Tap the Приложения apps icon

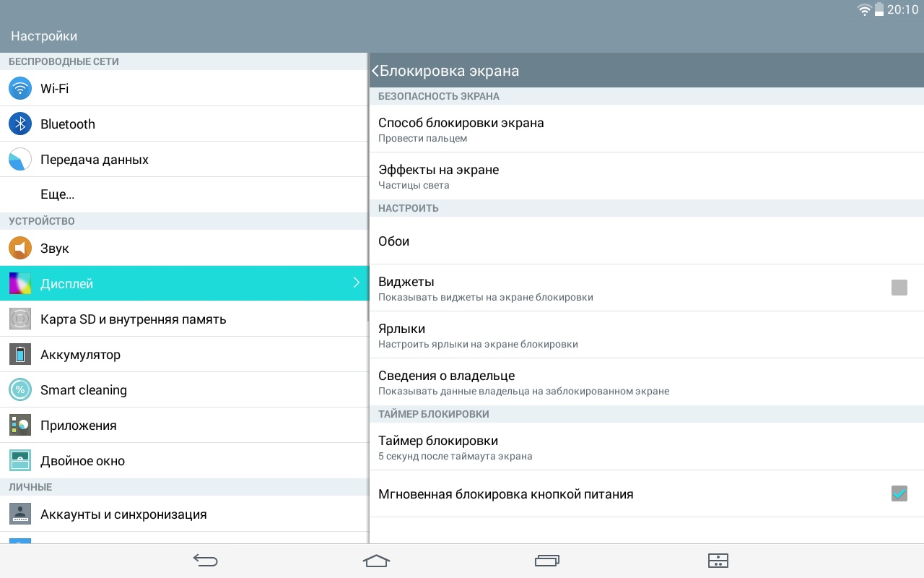(20, 425)
